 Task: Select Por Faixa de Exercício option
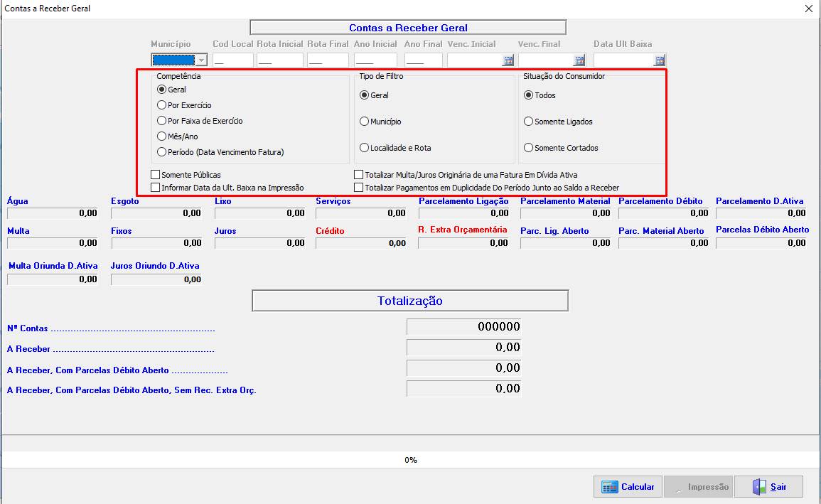(162, 121)
